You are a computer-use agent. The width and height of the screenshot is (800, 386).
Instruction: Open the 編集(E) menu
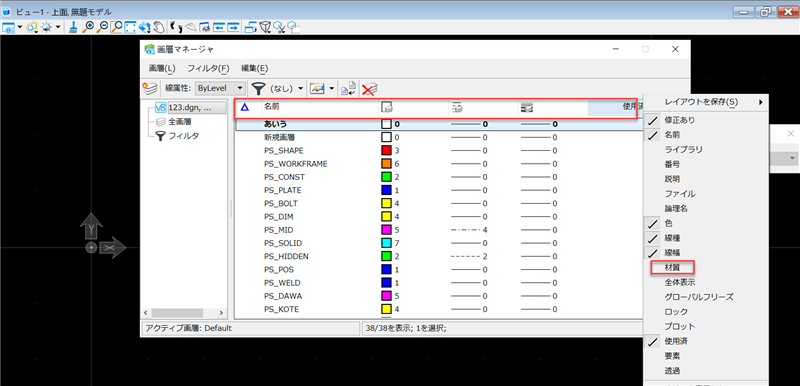[x=255, y=68]
